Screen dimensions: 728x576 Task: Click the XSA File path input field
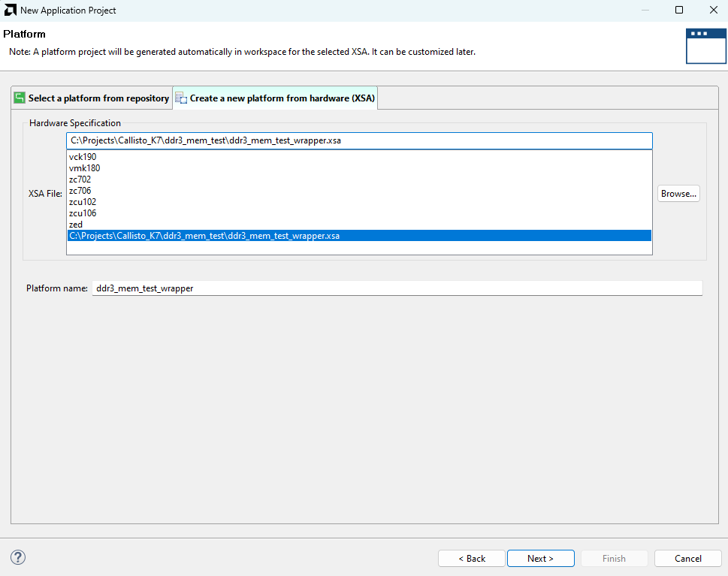[x=359, y=140]
